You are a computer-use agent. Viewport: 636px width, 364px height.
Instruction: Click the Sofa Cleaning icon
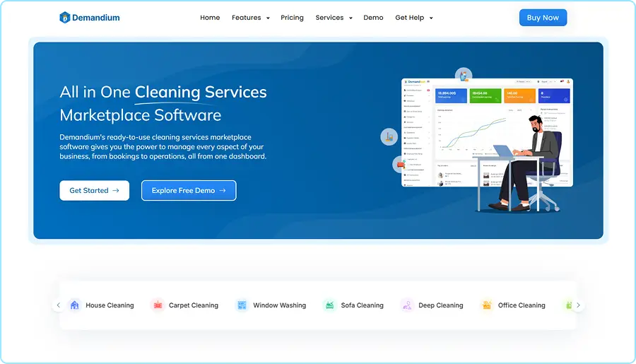click(330, 305)
